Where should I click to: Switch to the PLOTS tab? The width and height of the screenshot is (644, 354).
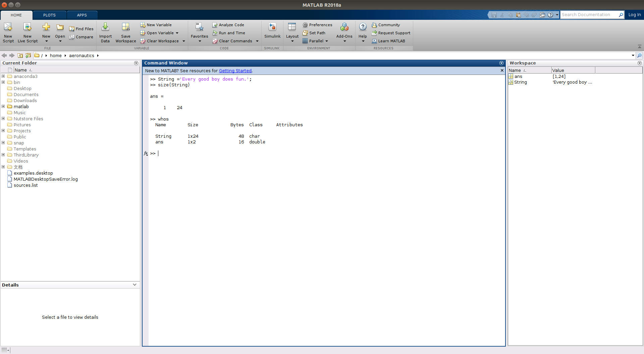point(49,15)
